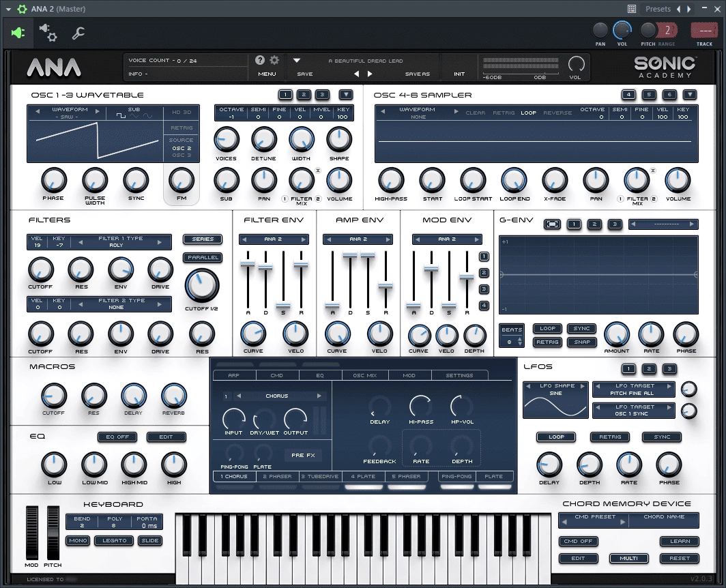
Task: Toggle the MONO keyboard mode
Action: point(78,540)
